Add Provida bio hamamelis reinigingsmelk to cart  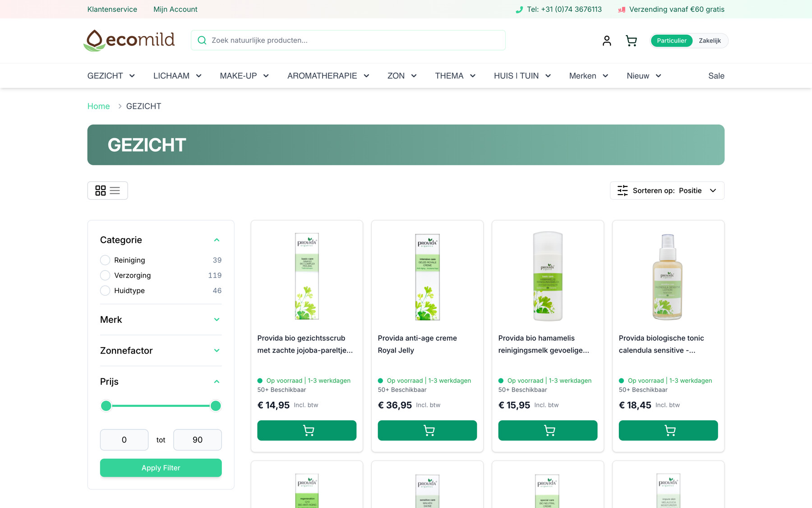tap(548, 430)
